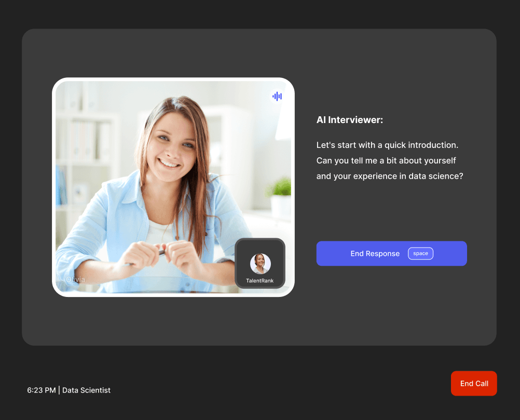
Task: Click the Data Scientist role label
Action: tap(86, 390)
